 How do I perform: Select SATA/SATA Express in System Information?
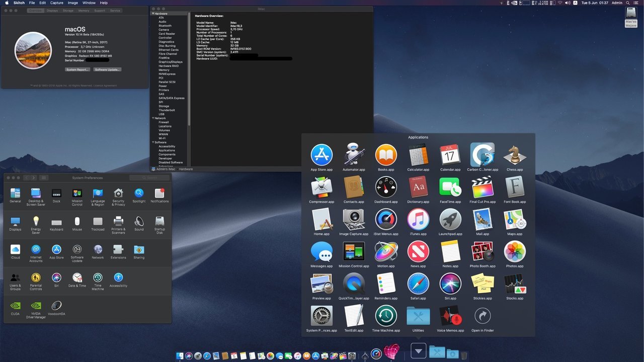(x=172, y=98)
